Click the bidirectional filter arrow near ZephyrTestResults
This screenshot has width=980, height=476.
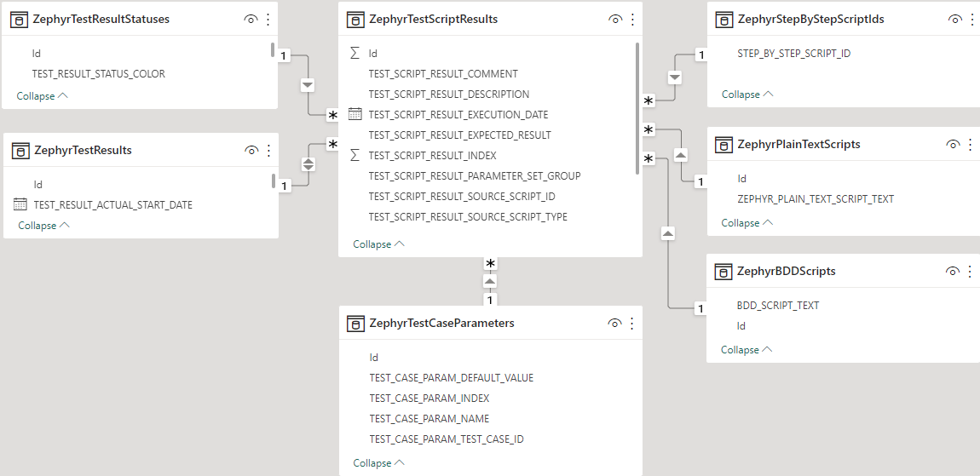pos(308,164)
